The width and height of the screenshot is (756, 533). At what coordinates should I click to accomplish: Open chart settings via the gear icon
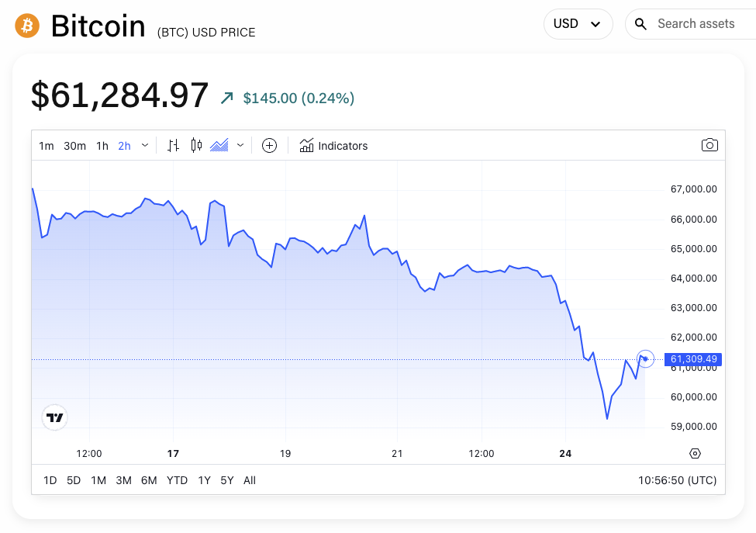tap(694, 453)
